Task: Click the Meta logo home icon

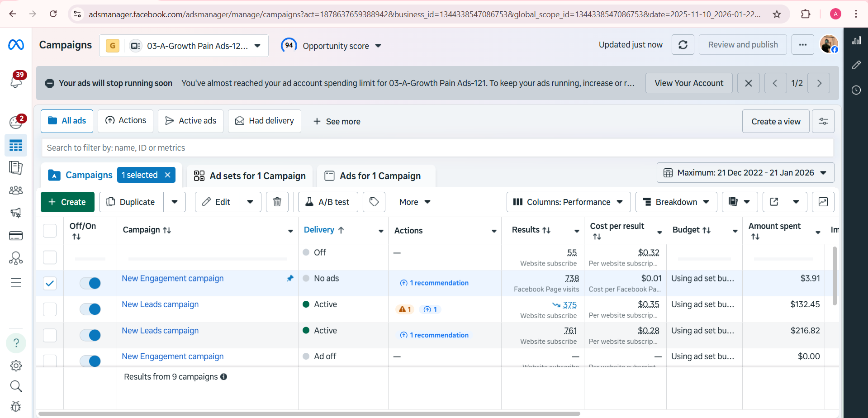Action: (16, 45)
